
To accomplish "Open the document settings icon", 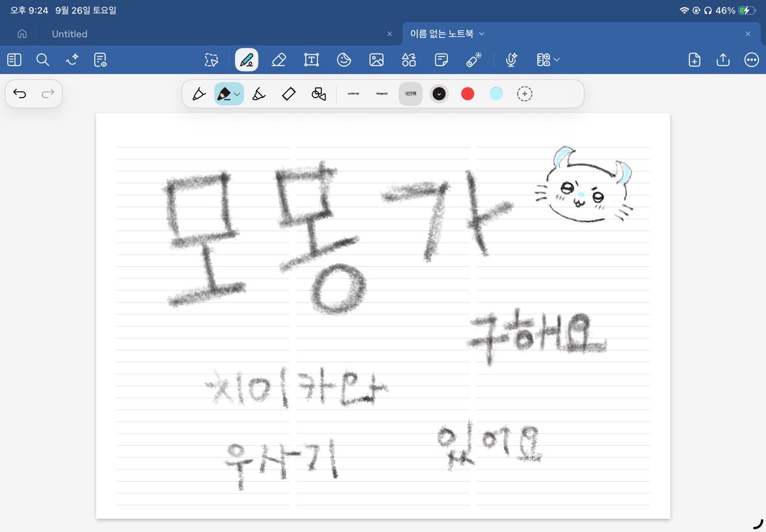I will (100, 60).
